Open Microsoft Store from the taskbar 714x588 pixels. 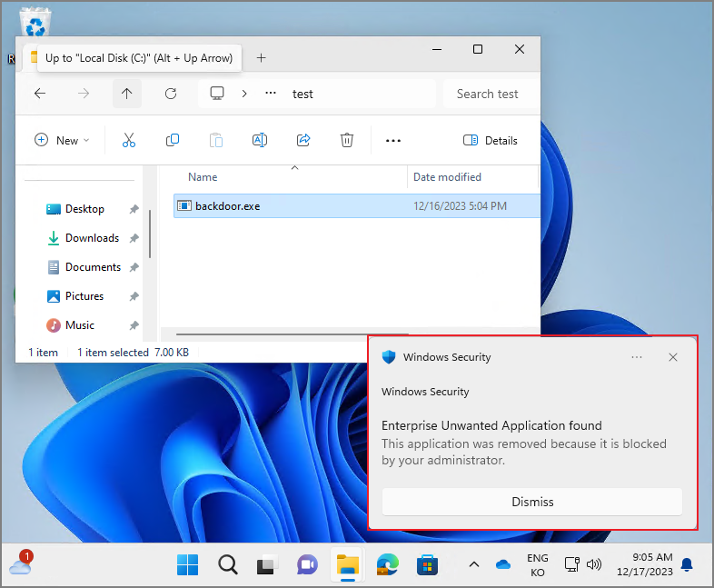point(427,564)
